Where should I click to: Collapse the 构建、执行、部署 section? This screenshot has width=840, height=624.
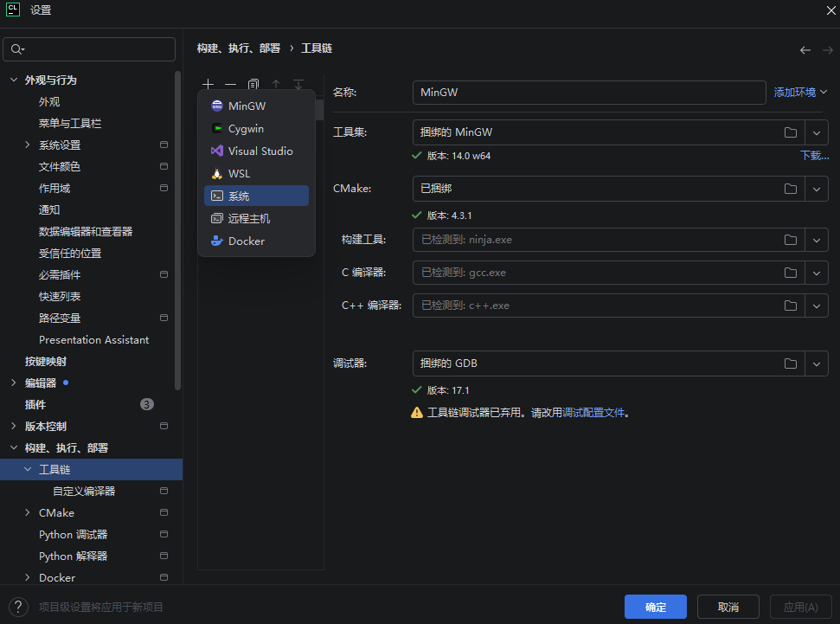(14, 447)
